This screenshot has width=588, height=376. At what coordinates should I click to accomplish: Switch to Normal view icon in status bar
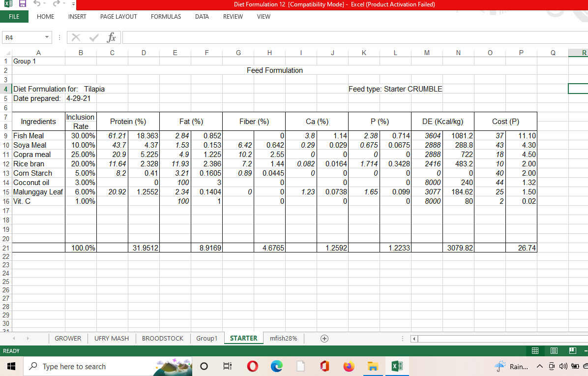pos(535,351)
